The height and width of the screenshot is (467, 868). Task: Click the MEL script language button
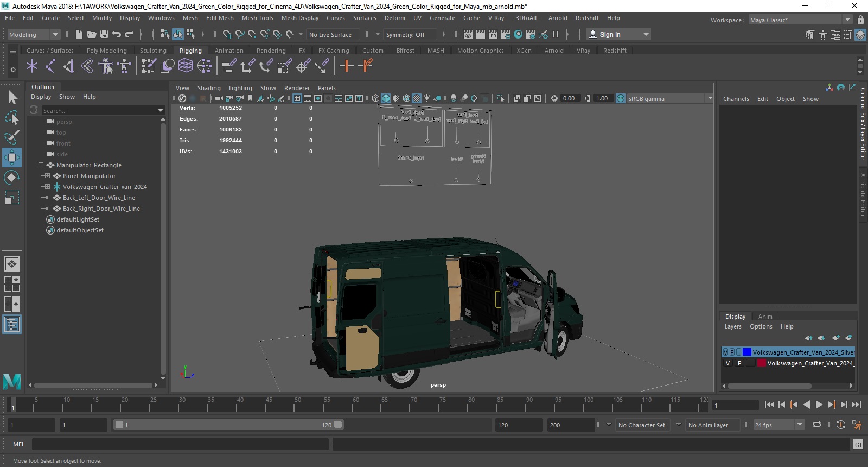click(x=18, y=444)
